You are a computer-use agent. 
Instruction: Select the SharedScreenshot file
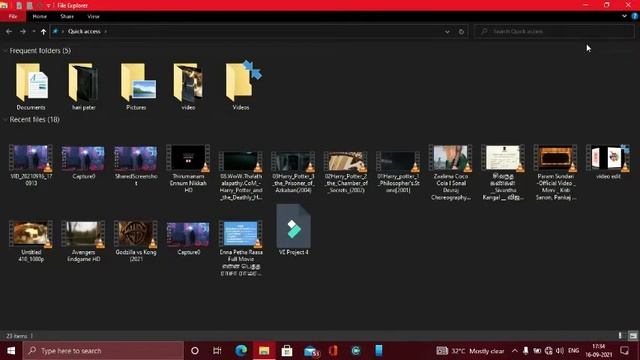pos(136,165)
